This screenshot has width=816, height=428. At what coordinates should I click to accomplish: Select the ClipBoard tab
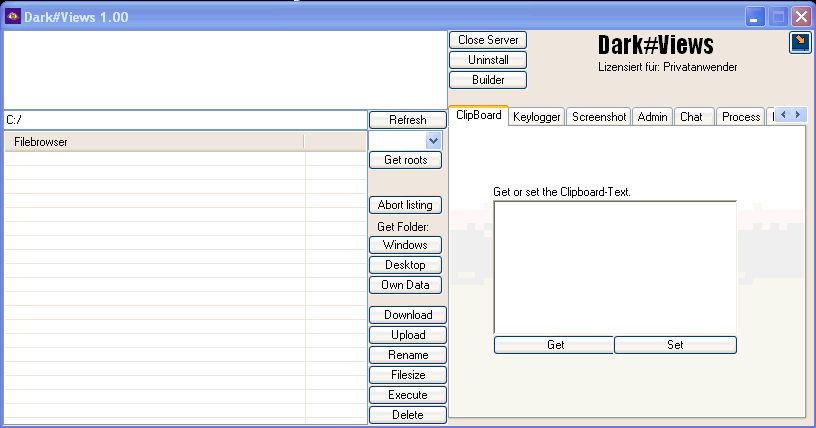click(x=478, y=116)
